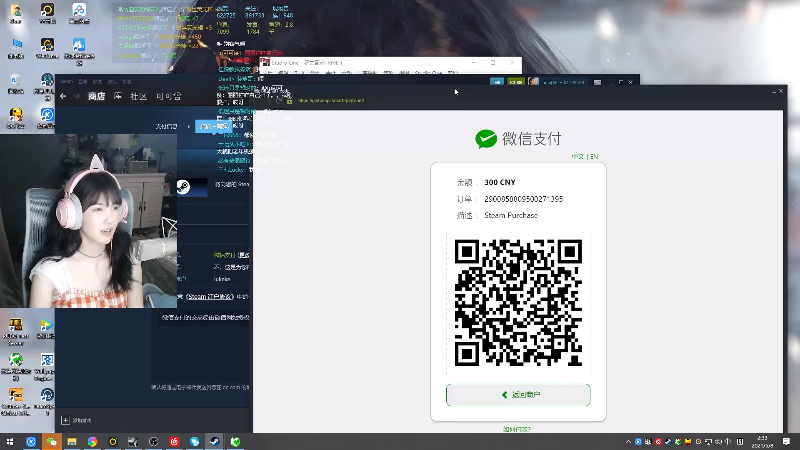Click the 返回商户 button below the QR code
Screen dimensions: 800x450
pos(518,395)
